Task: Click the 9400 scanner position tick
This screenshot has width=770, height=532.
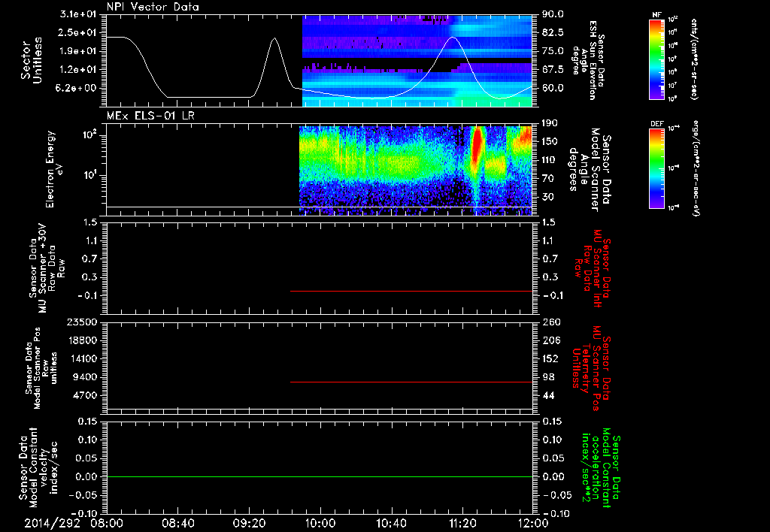Action: pos(85,377)
